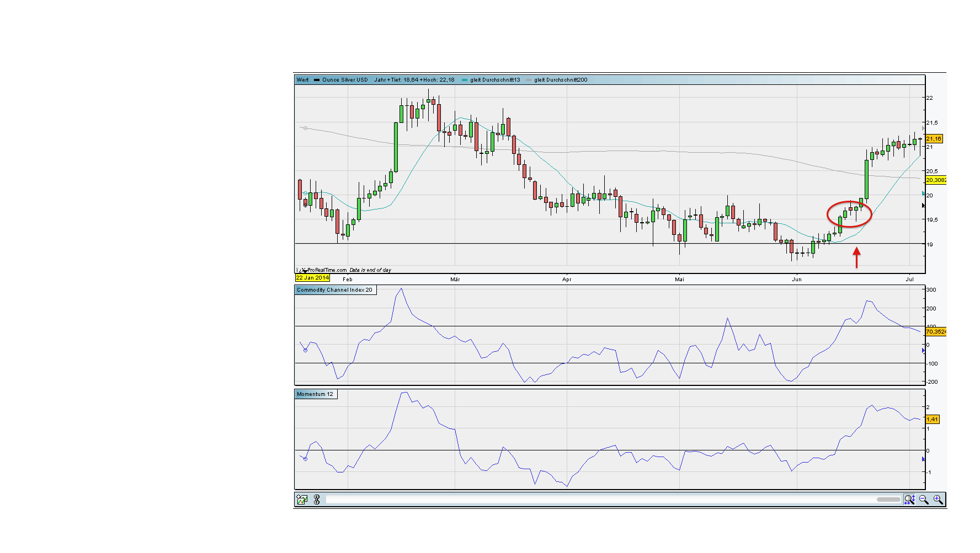The width and height of the screenshot is (980, 553).
Task: Zoom out the chart with minus magnifier
Action: coord(924,500)
